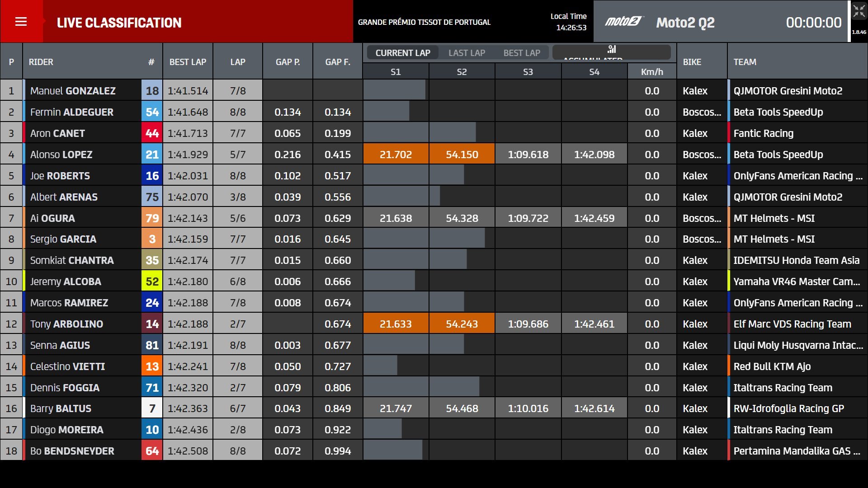Click Fermin ALDEGUER's Beta Tools SpeedUp team
The height and width of the screenshot is (488, 868).
pyautogui.click(x=778, y=112)
